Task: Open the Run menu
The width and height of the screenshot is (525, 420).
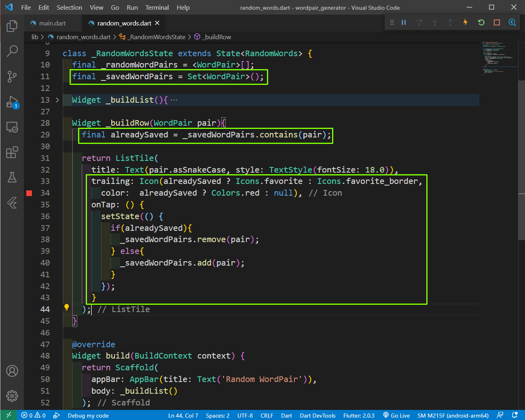Action: (x=132, y=7)
